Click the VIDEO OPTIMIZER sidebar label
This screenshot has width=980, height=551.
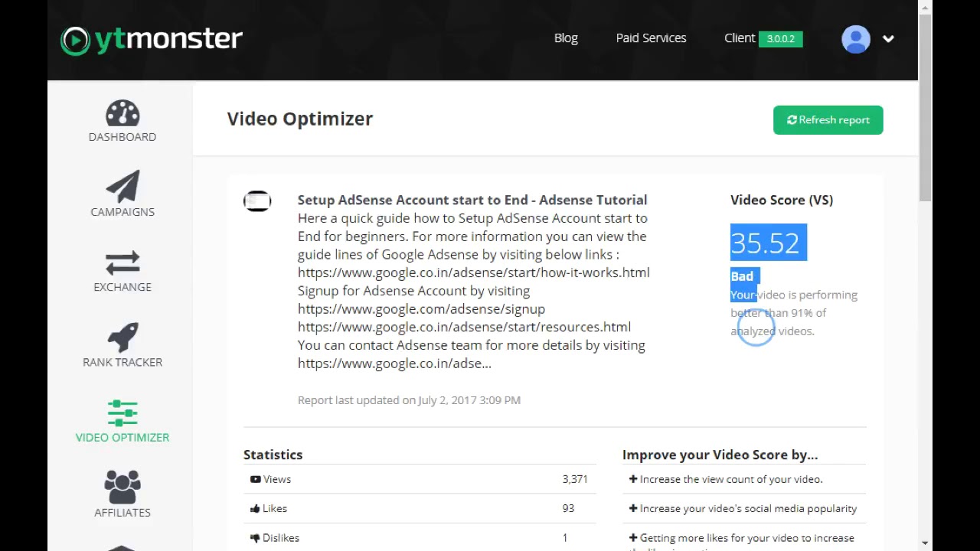coord(122,438)
